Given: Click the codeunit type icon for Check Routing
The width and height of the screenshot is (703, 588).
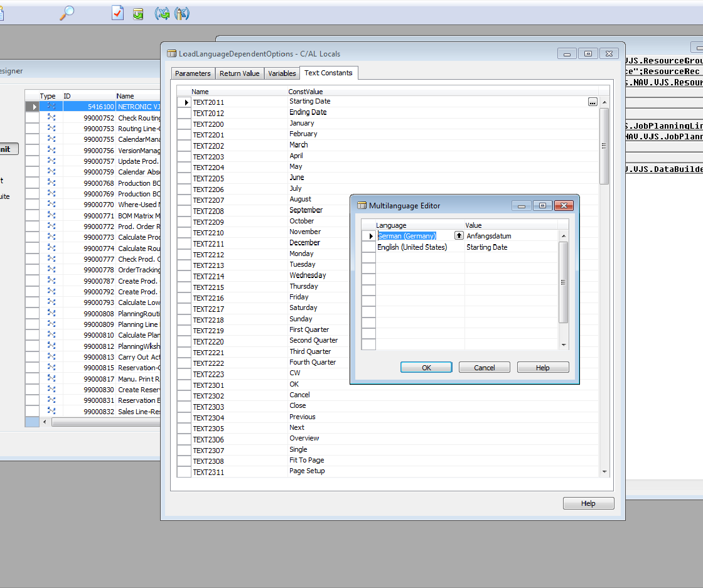Looking at the screenshot, I should click(x=51, y=117).
